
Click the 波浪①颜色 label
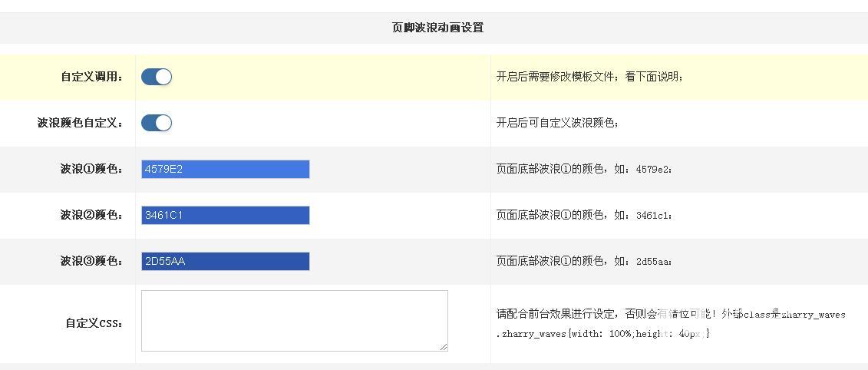click(x=91, y=169)
